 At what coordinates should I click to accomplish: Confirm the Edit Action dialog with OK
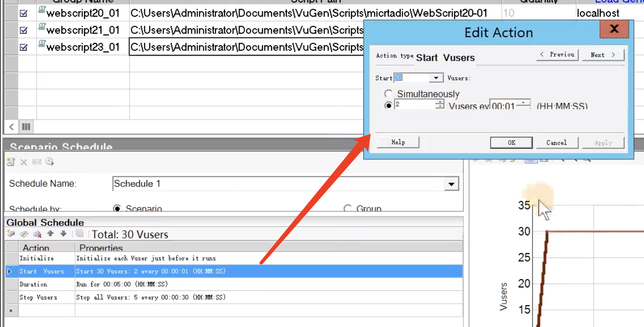coord(511,142)
